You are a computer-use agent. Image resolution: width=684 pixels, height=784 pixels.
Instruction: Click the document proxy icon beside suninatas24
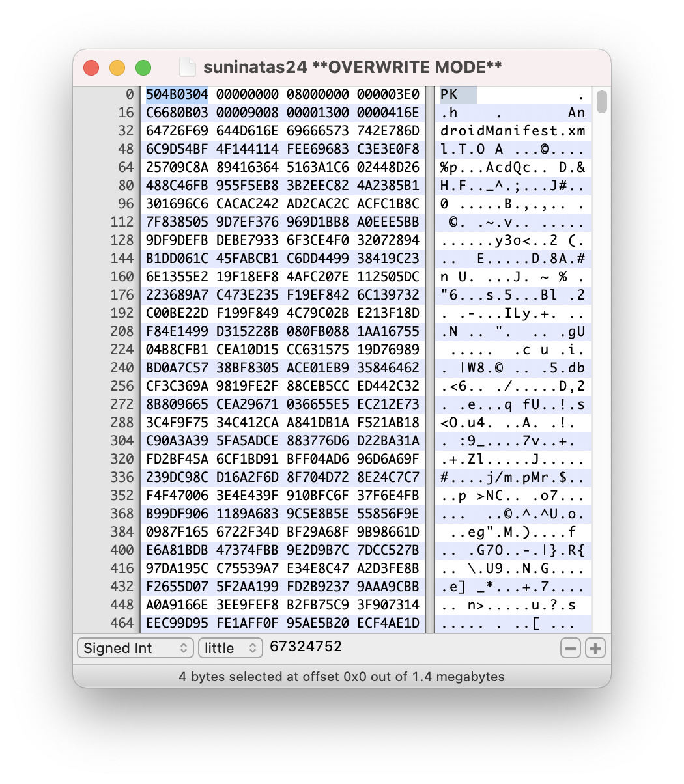tap(188, 67)
